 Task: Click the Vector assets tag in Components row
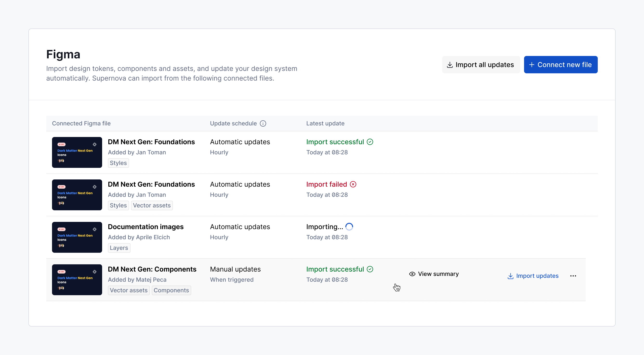coord(129,290)
